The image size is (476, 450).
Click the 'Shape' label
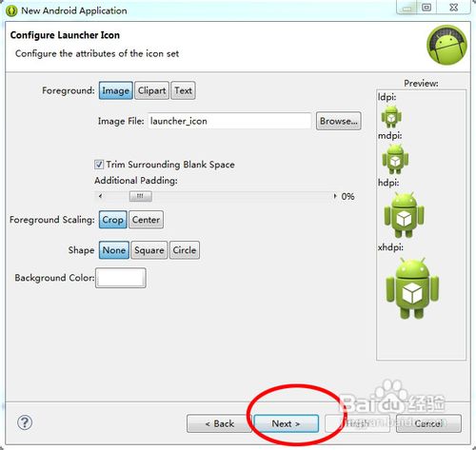pyautogui.click(x=81, y=250)
